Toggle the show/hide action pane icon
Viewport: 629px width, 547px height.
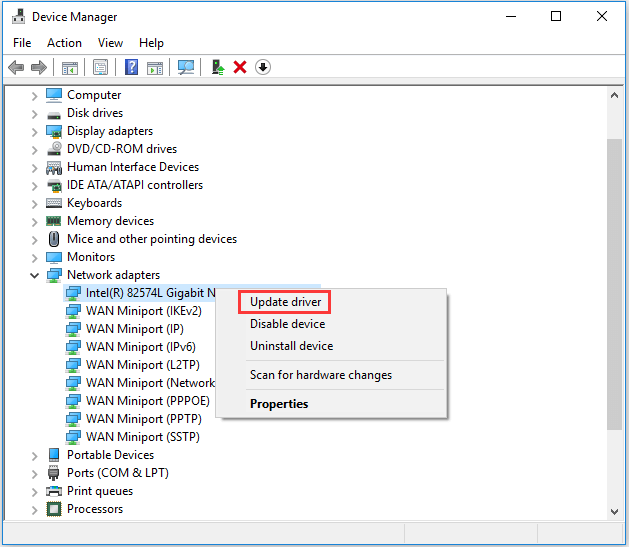click(155, 67)
